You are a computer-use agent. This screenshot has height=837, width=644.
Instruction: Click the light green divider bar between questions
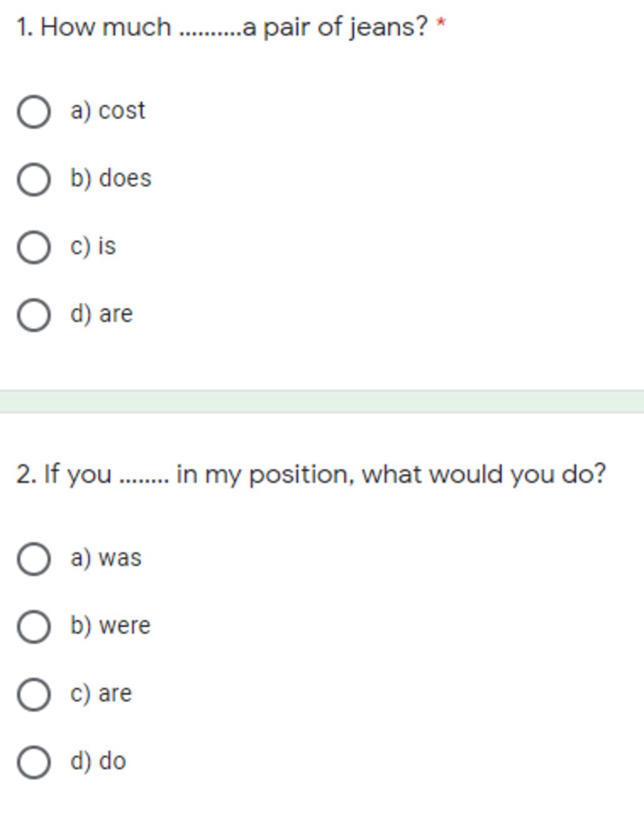pos(322,401)
